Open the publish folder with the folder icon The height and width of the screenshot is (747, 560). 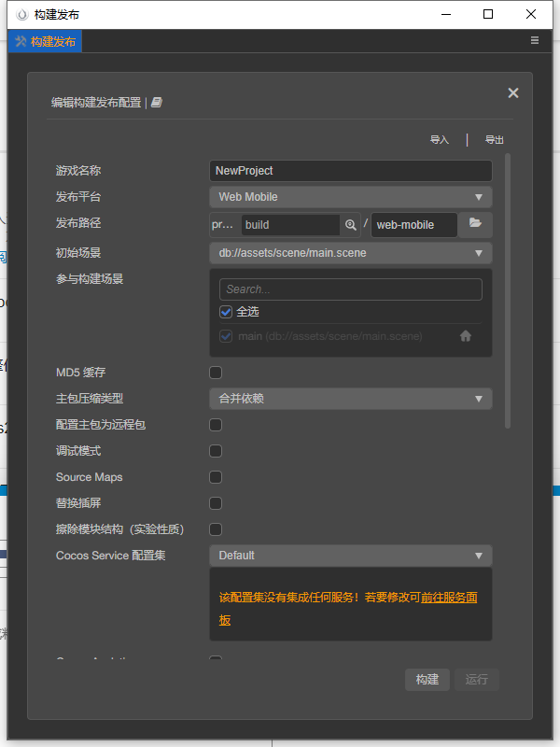(x=475, y=223)
